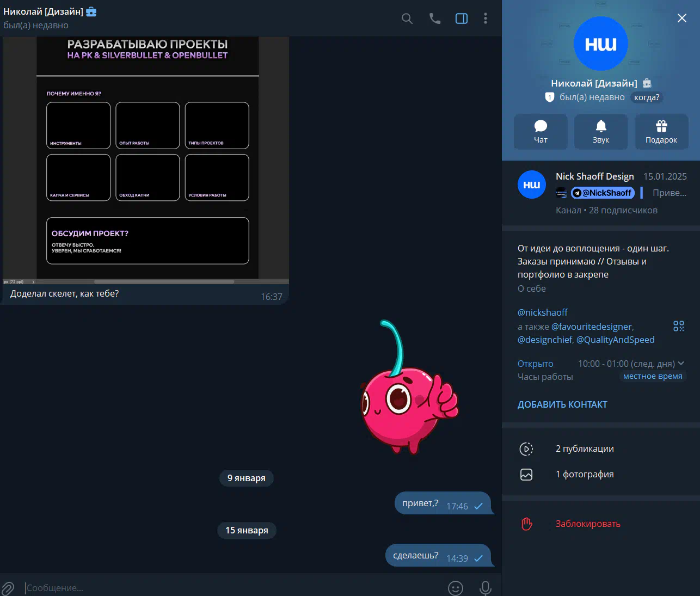Click ДОБАВИТЬ КОНТАКТ

click(x=562, y=404)
